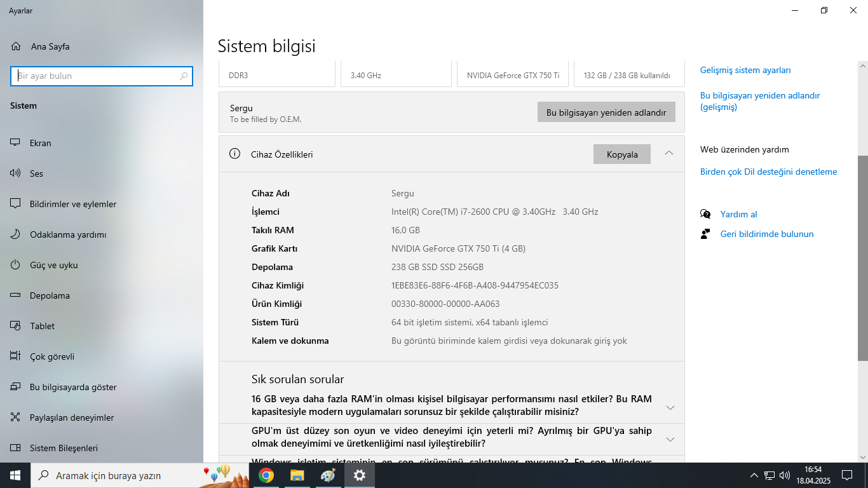Show hidden system tray icons
868x488 pixels.
click(x=754, y=475)
